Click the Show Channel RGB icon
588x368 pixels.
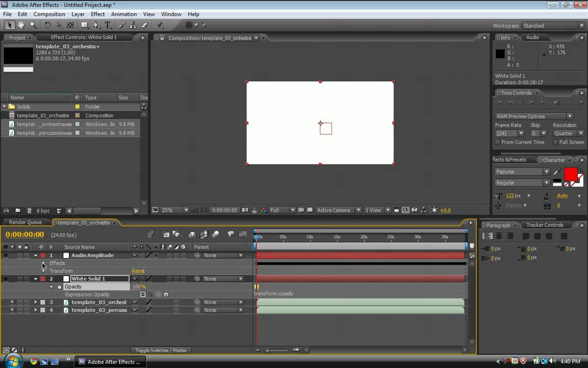[263, 210]
